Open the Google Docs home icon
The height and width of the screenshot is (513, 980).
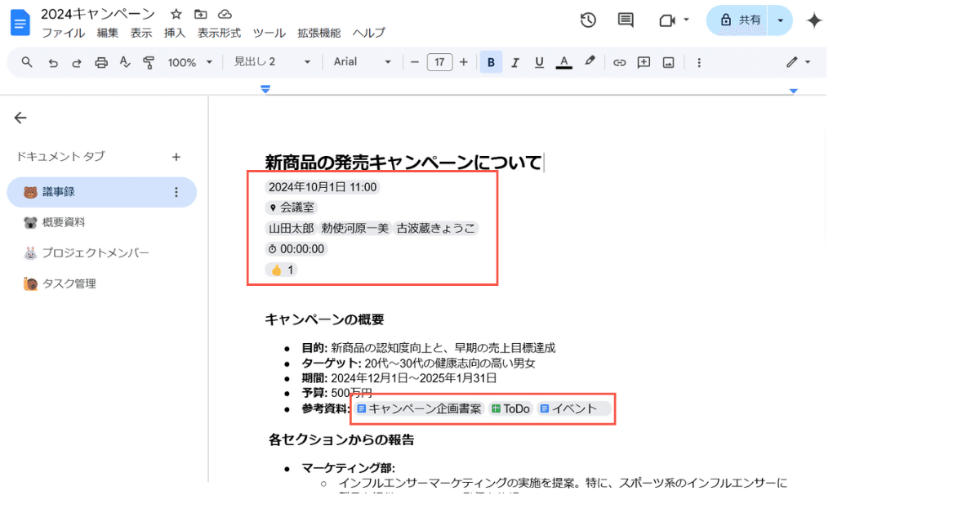pos(19,23)
